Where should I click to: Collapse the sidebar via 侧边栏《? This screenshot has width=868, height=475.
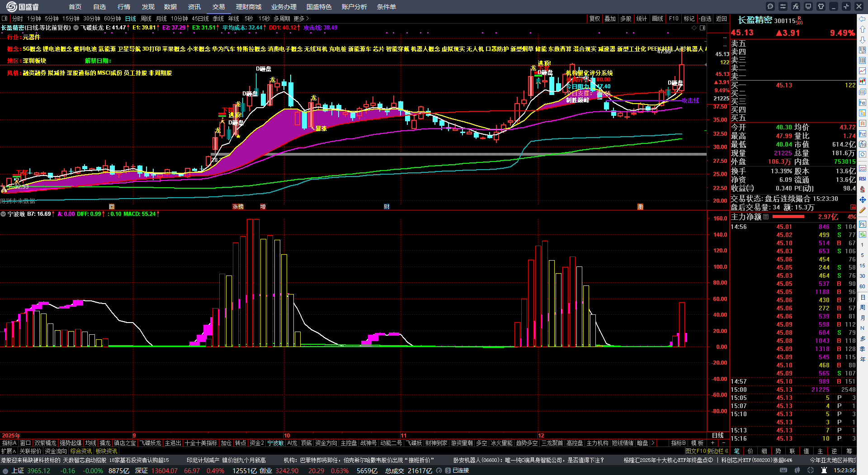point(717,451)
